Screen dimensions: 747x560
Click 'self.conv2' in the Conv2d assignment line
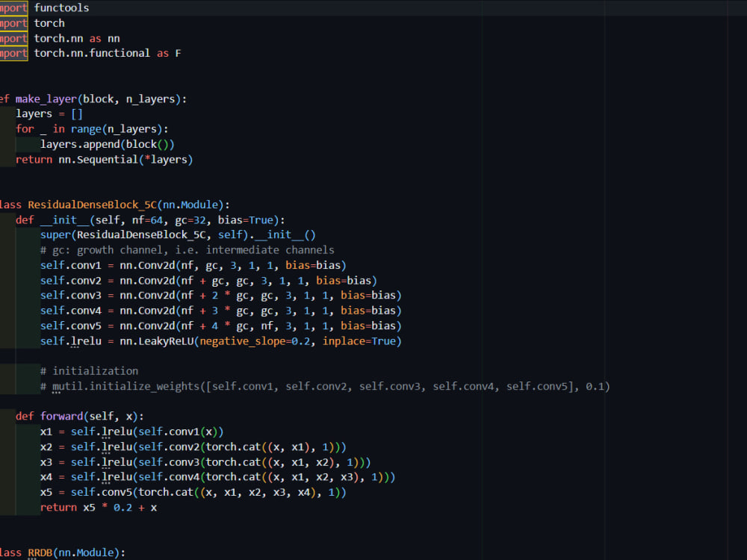(70, 281)
